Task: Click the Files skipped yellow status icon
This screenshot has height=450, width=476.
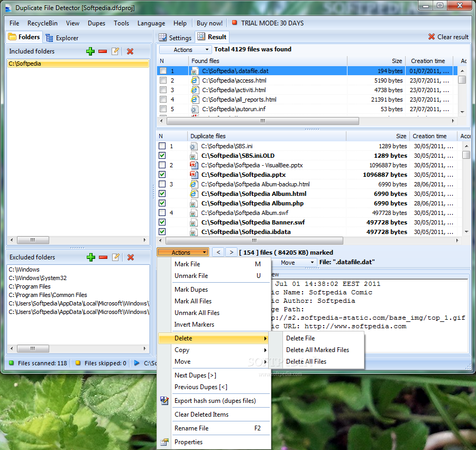Action: 78,363
